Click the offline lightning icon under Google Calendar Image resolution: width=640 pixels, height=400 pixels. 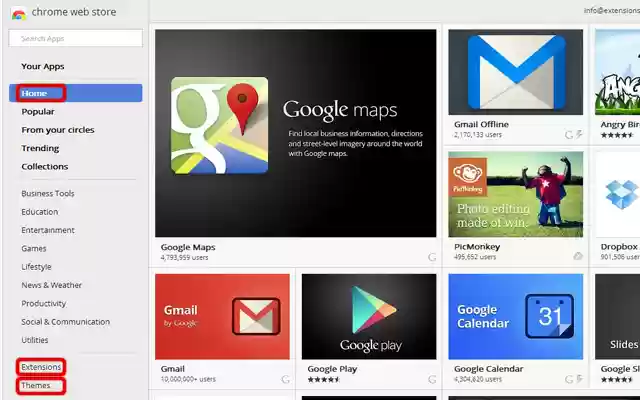tap(579, 379)
